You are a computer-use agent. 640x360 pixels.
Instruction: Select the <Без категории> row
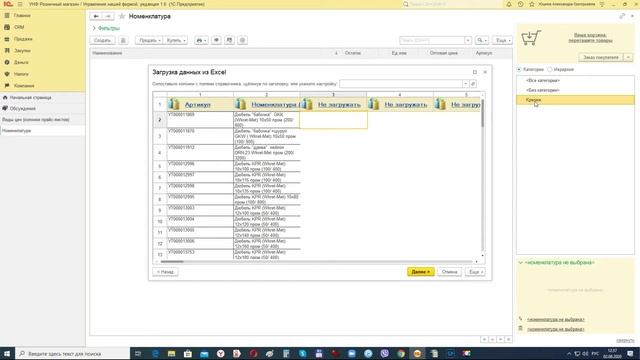(576, 90)
